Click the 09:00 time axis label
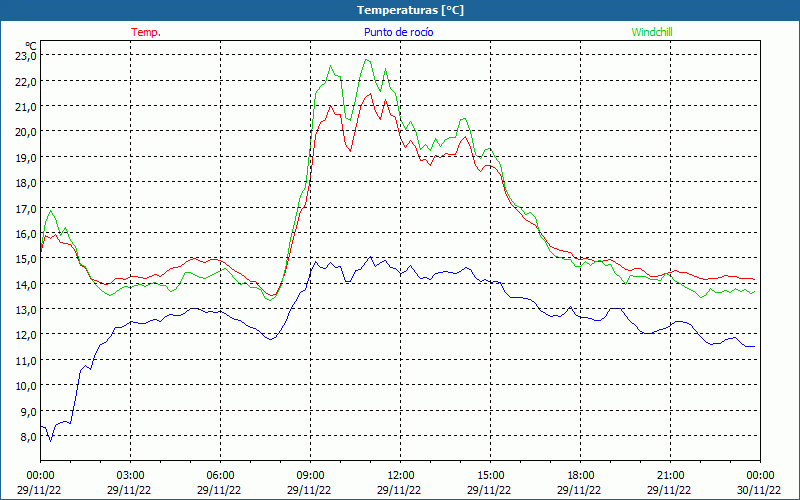This screenshot has width=800, height=500. point(310,476)
